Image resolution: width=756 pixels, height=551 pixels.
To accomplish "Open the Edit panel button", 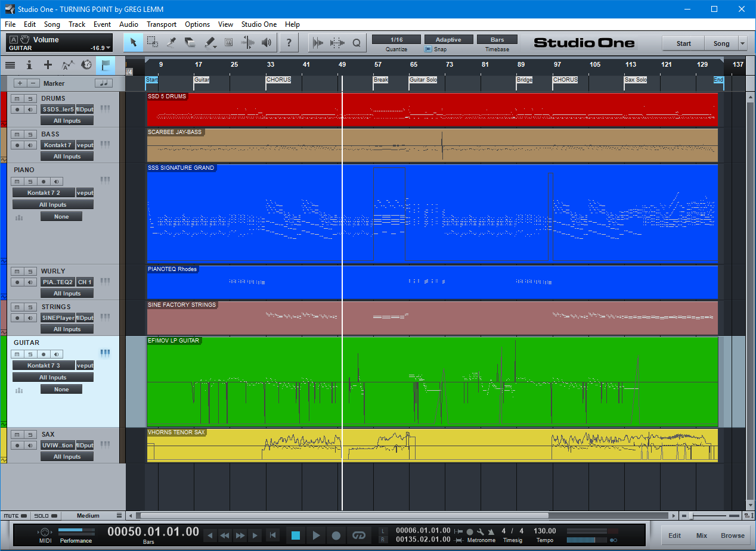I will 674,536.
